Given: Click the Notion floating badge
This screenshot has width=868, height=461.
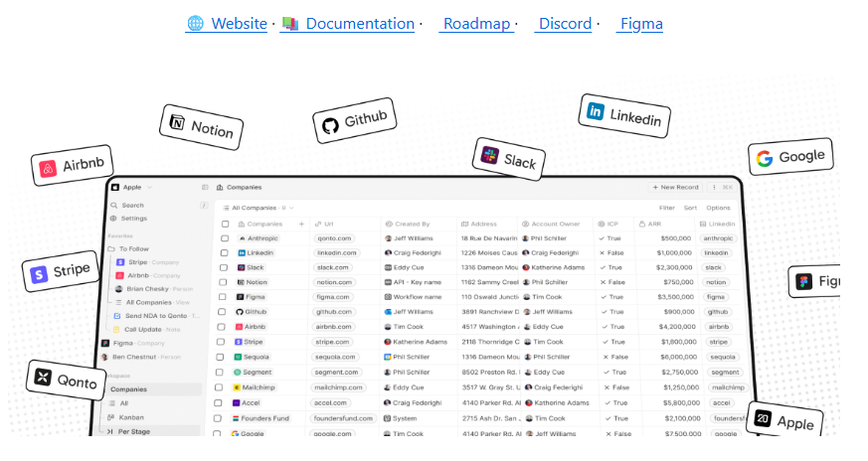Looking at the screenshot, I should (x=202, y=127).
